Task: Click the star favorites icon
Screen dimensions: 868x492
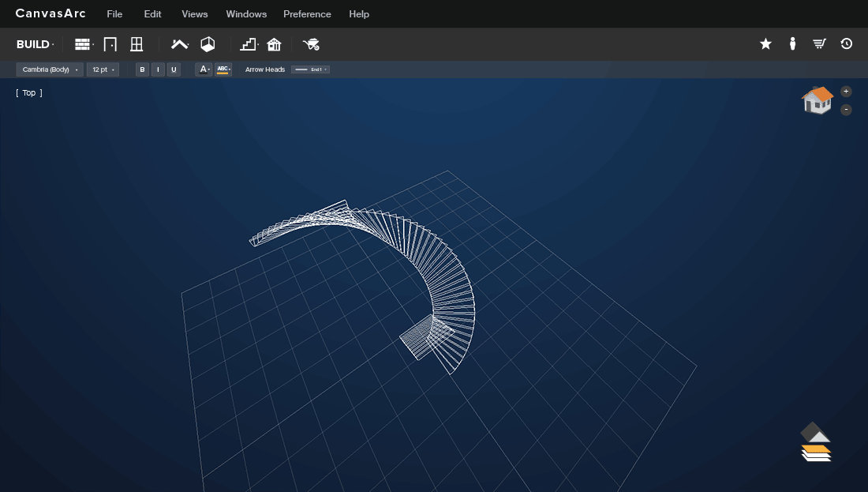Action: [x=765, y=43]
